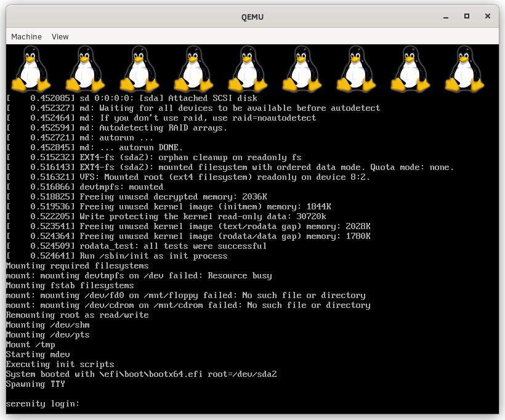Click the '(initmem) memory: 1844K' line

coord(169,207)
